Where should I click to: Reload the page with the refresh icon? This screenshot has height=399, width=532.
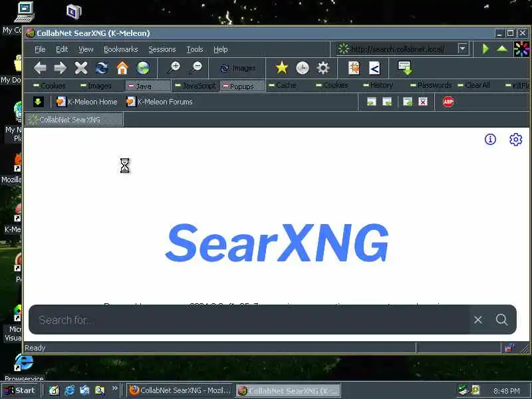(x=102, y=68)
